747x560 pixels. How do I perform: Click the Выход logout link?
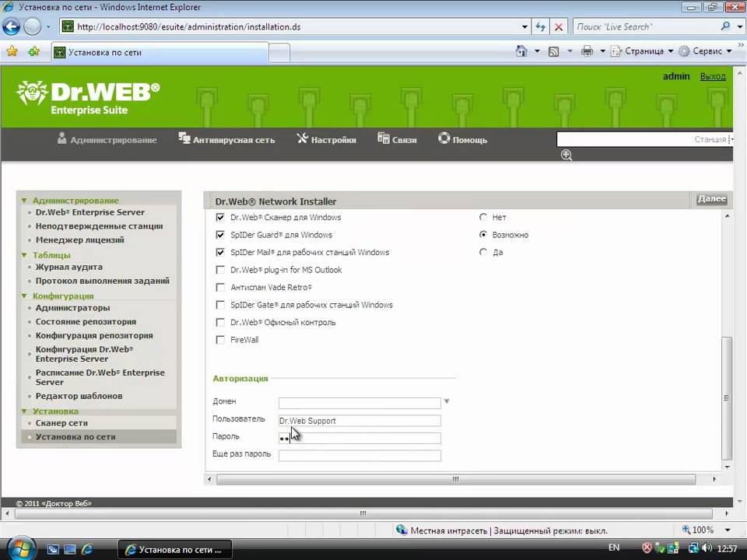[x=713, y=76]
